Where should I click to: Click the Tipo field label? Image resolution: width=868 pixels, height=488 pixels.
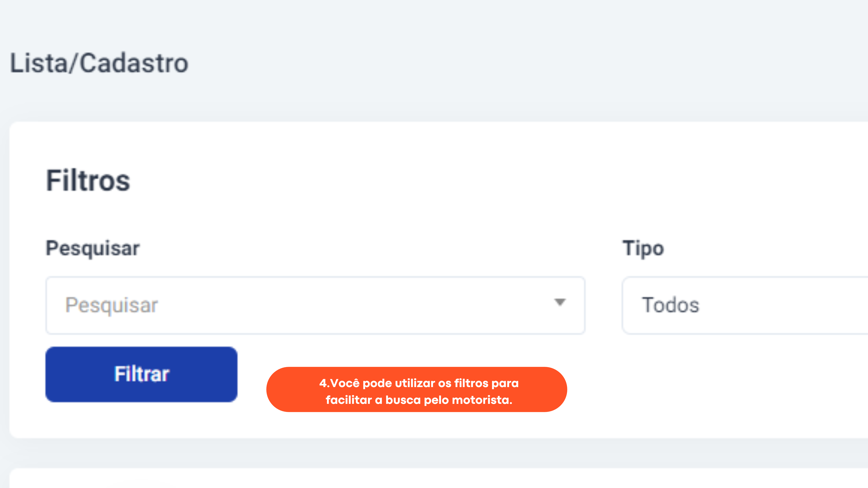coord(643,249)
